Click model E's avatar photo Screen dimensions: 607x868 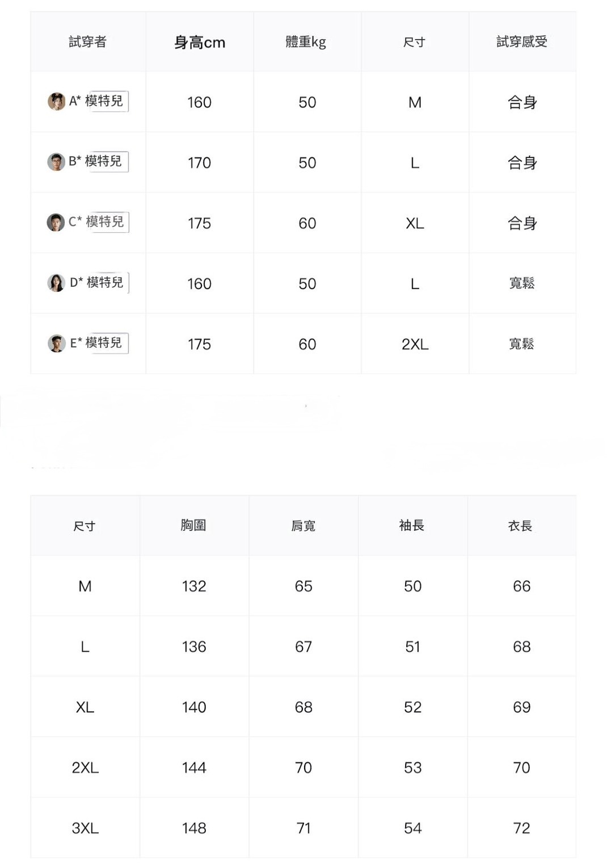56,343
